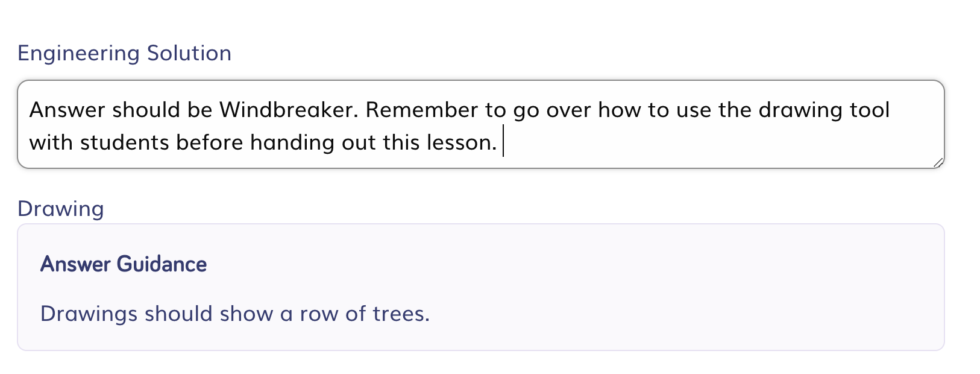Click the word "students" in the second line

pyautogui.click(x=124, y=142)
